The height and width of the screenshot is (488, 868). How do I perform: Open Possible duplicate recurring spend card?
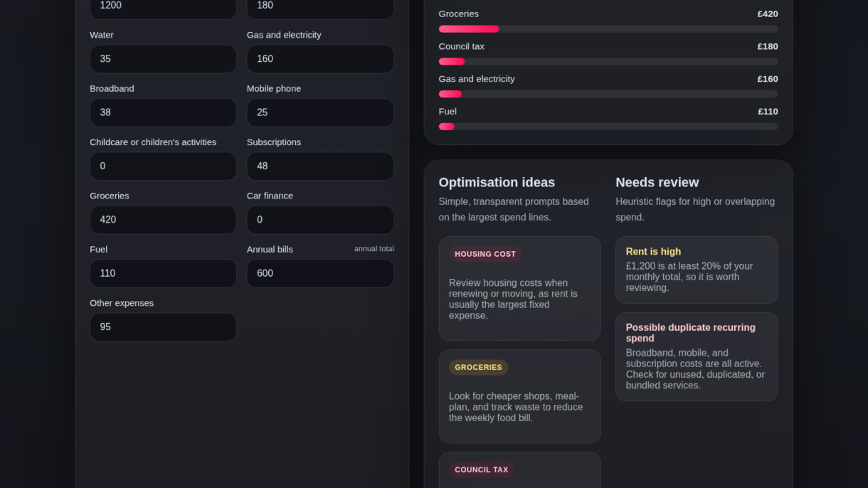point(697,356)
